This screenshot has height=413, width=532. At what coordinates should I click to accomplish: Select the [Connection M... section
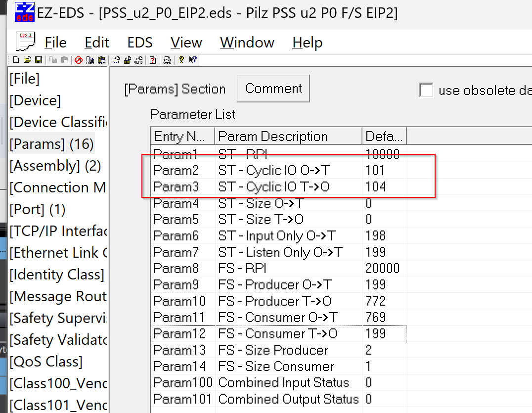click(58, 187)
